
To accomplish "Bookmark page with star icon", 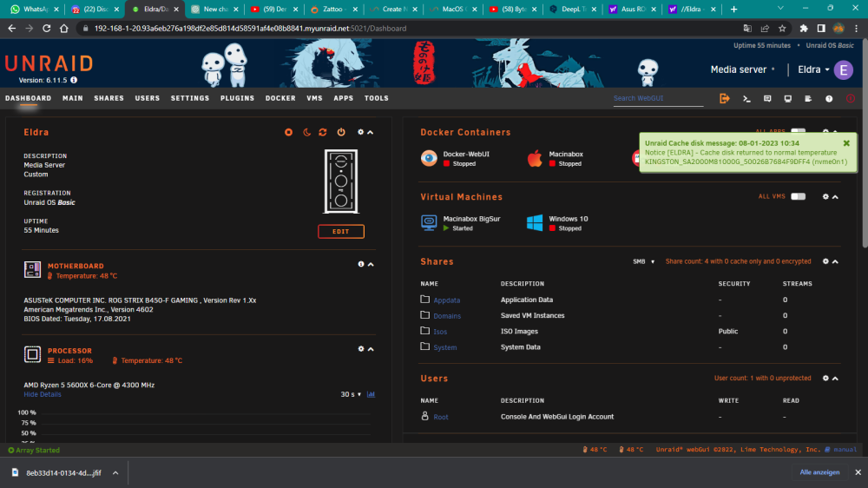I will 782,29.
